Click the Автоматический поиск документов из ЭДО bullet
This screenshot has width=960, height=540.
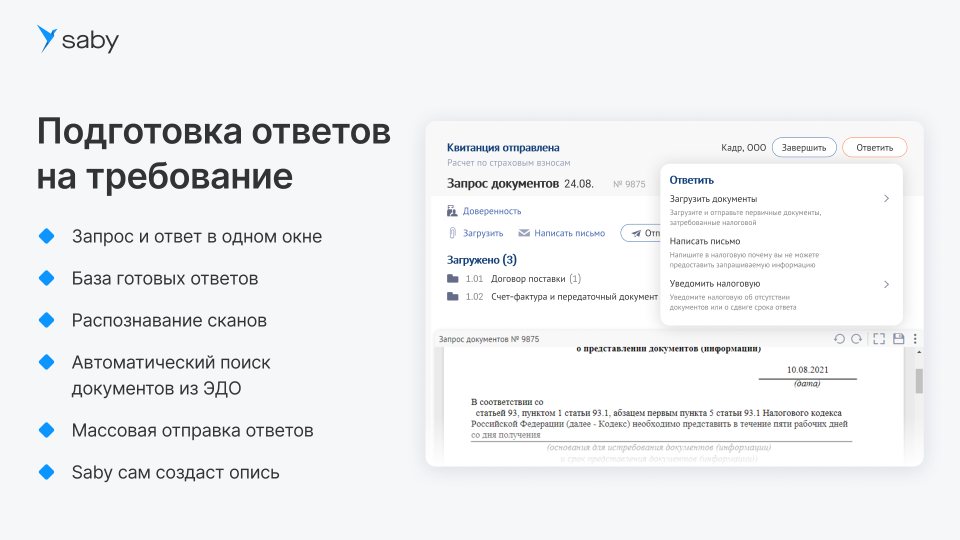[x=171, y=375]
